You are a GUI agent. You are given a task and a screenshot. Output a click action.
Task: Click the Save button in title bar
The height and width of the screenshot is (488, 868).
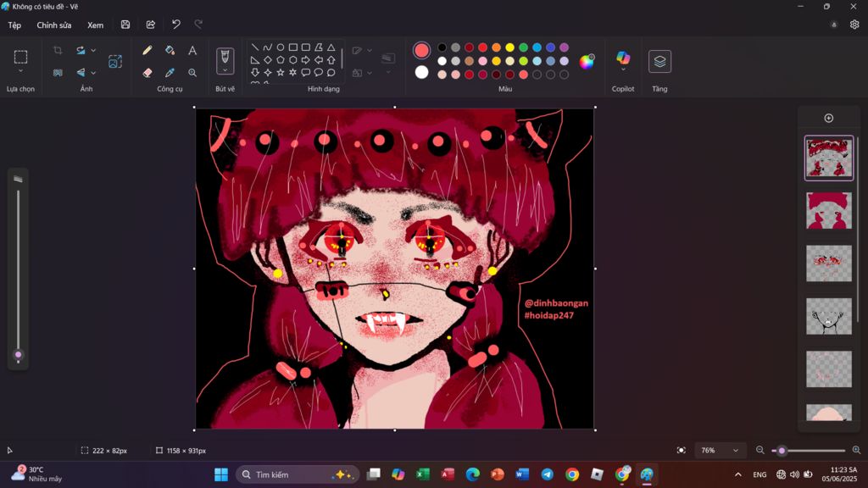click(125, 25)
